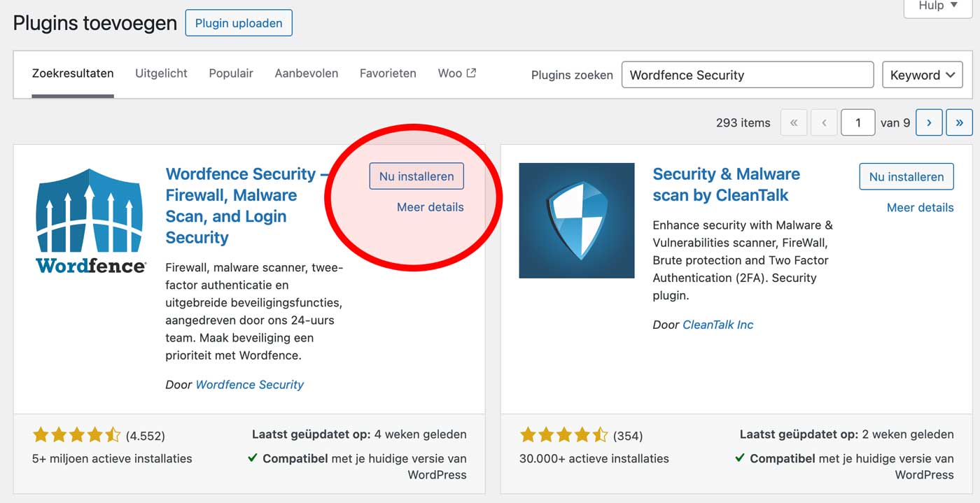Viewport: 980px width, 503px height.
Task: Click the CleanTalk shield plugin icon
Action: [577, 220]
